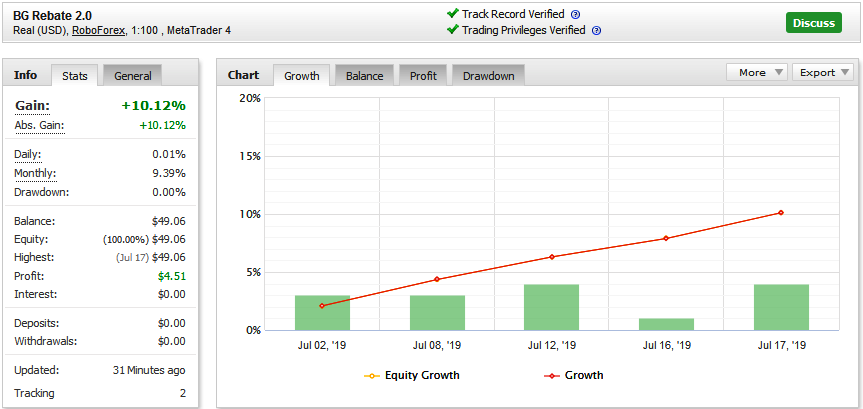Select the Growth chart tab
This screenshot has width=863, height=409.
point(302,76)
